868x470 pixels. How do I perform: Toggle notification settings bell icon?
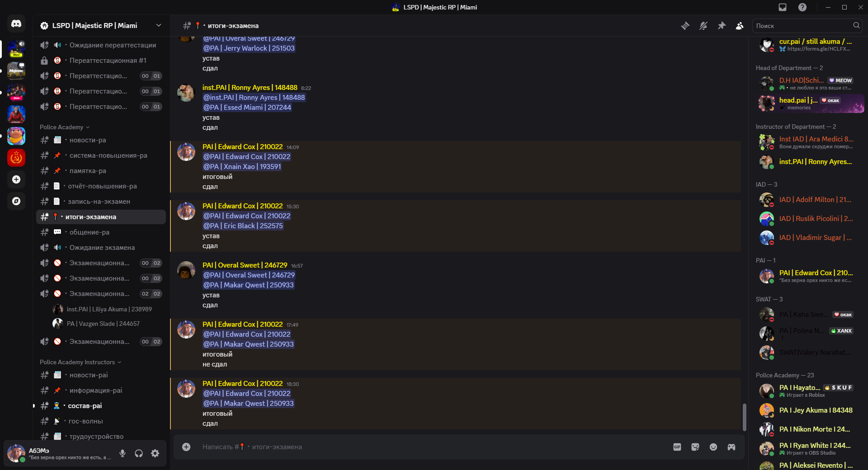[703, 26]
